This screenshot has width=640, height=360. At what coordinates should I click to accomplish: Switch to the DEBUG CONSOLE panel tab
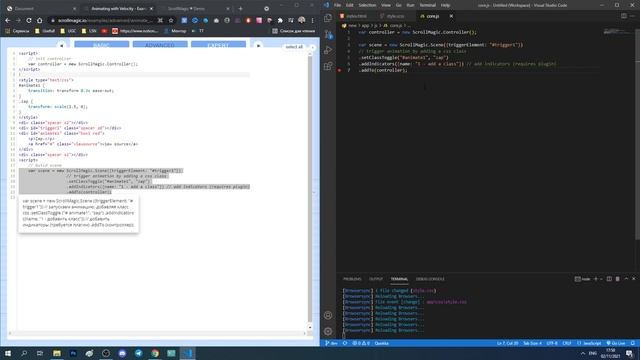pyautogui.click(x=430, y=279)
